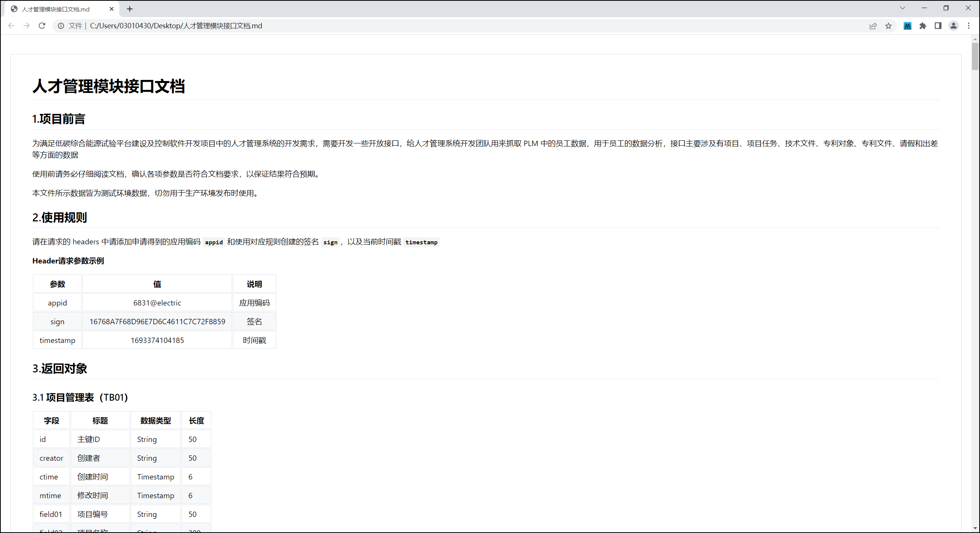Click the inline code timestamp

(x=422, y=242)
